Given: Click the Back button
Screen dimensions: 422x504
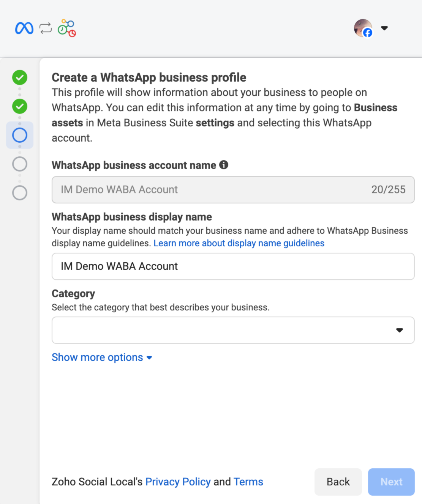Looking at the screenshot, I should point(338,482).
